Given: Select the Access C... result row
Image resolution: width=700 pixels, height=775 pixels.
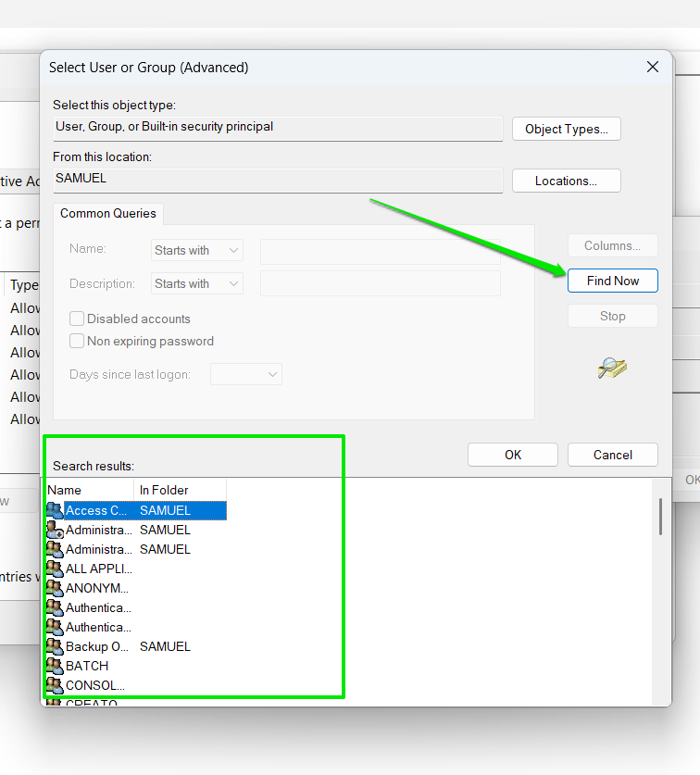Looking at the screenshot, I should tap(136, 510).
